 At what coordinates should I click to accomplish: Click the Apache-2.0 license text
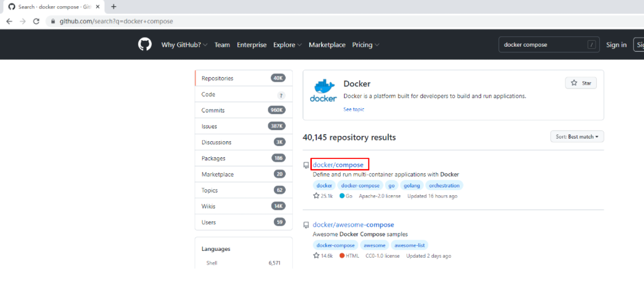(x=380, y=196)
